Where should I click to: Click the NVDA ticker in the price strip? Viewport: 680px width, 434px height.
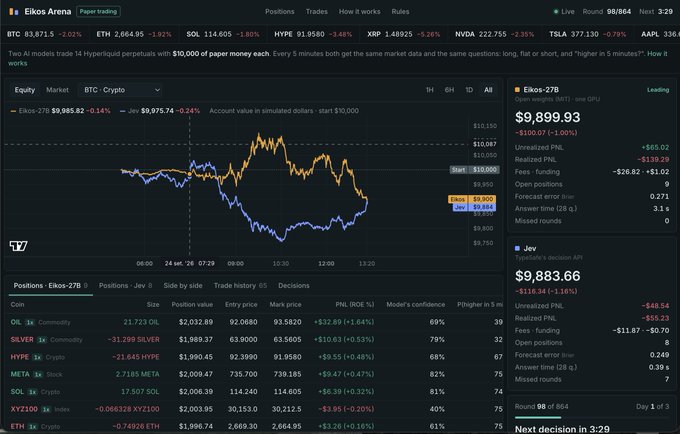point(494,34)
